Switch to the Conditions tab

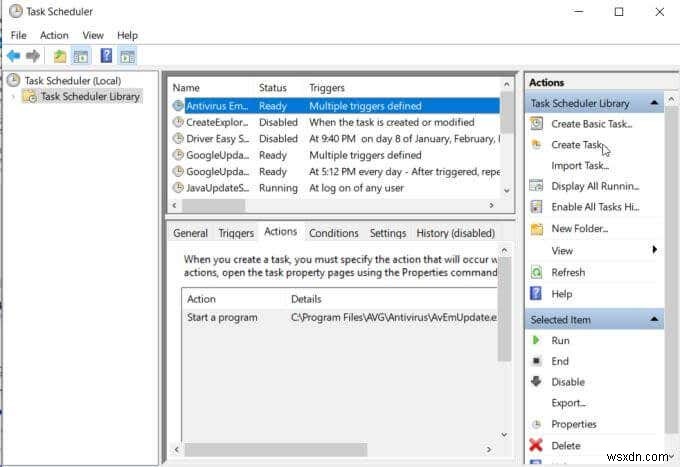click(x=333, y=233)
